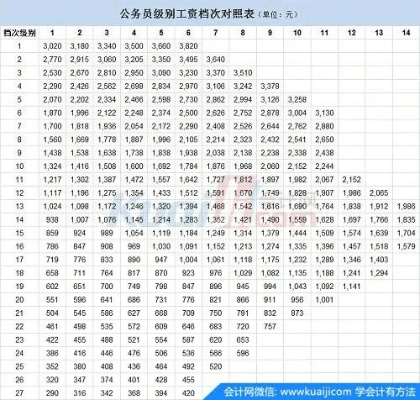Click the 3,640 cell in level 2
The height and width of the screenshot is (400, 420).
[216, 59]
